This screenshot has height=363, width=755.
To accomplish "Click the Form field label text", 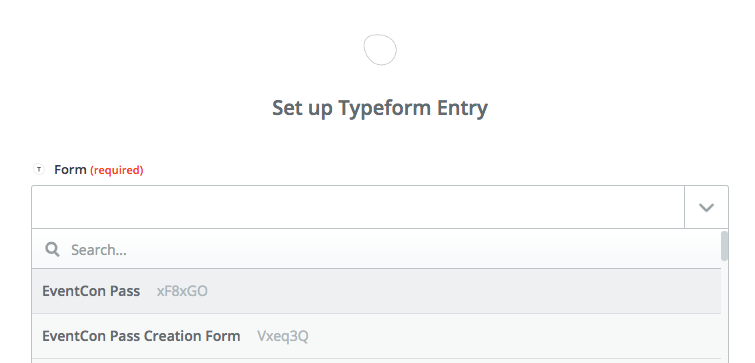I will pos(70,170).
